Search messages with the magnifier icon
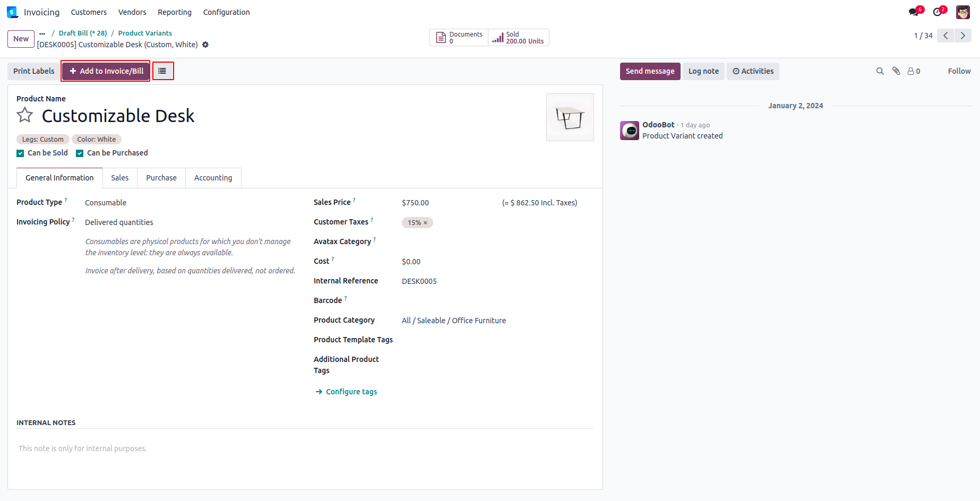The height and width of the screenshot is (501, 980). pyautogui.click(x=880, y=71)
